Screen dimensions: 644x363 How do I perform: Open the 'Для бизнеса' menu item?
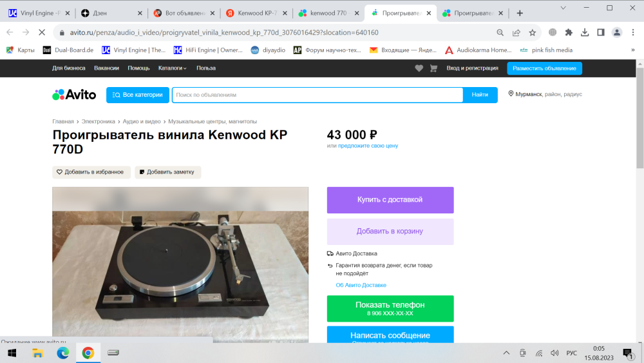[x=68, y=68]
